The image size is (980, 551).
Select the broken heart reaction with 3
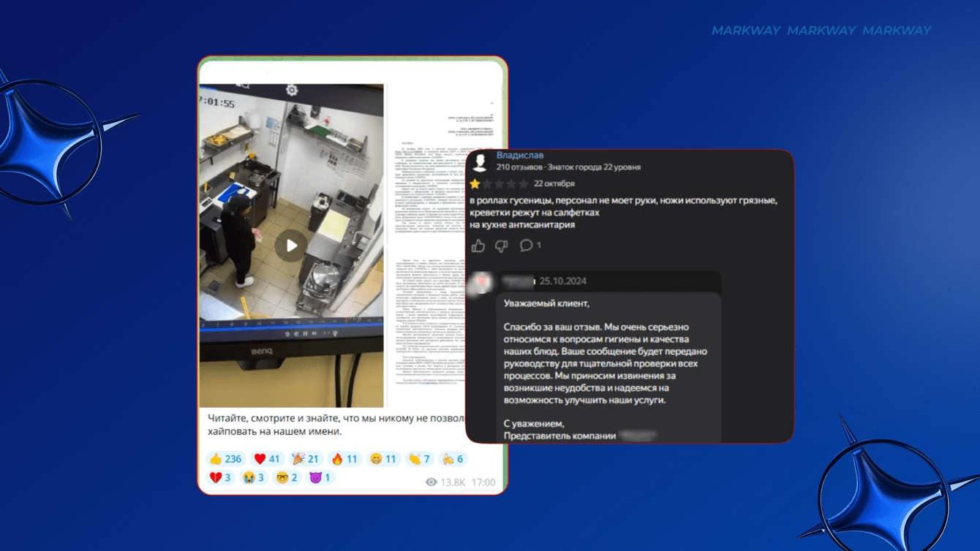click(221, 478)
